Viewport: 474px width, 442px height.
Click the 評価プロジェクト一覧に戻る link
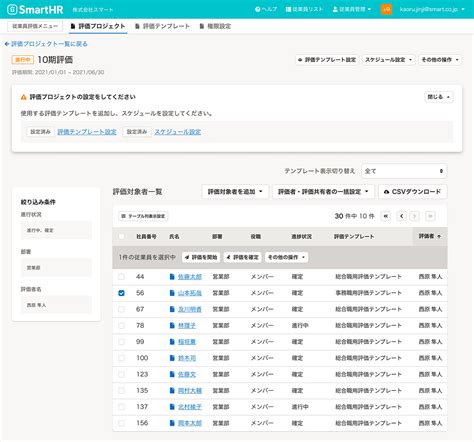click(x=46, y=44)
